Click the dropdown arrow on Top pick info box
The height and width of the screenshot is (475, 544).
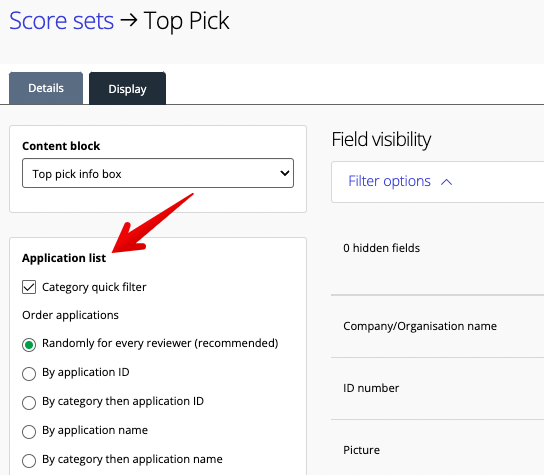click(x=284, y=173)
